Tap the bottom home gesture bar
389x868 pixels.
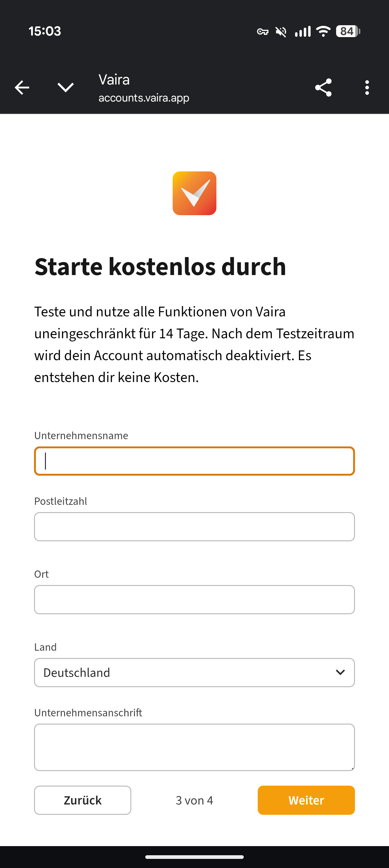point(194,857)
